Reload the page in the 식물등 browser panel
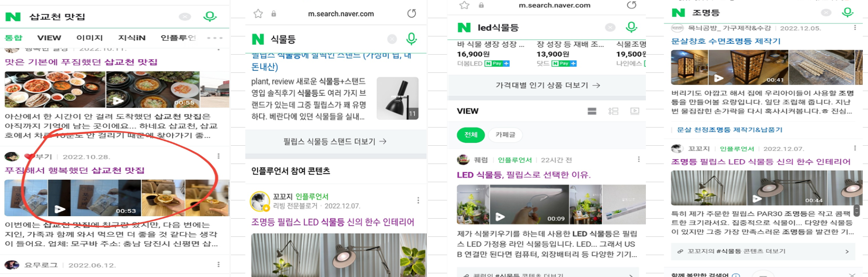868x277 pixels. pos(412,14)
